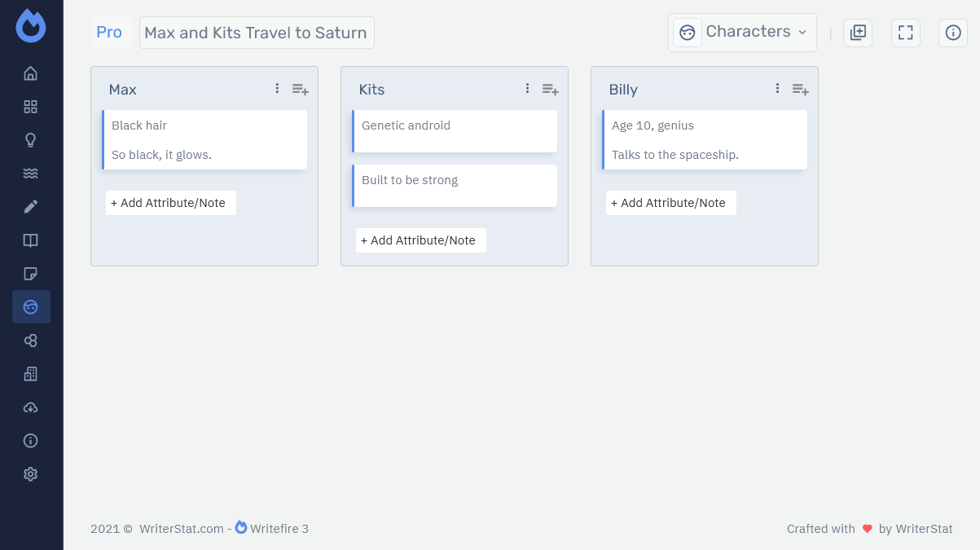
Task: Open the settings gear sidebar icon
Action: [31, 474]
